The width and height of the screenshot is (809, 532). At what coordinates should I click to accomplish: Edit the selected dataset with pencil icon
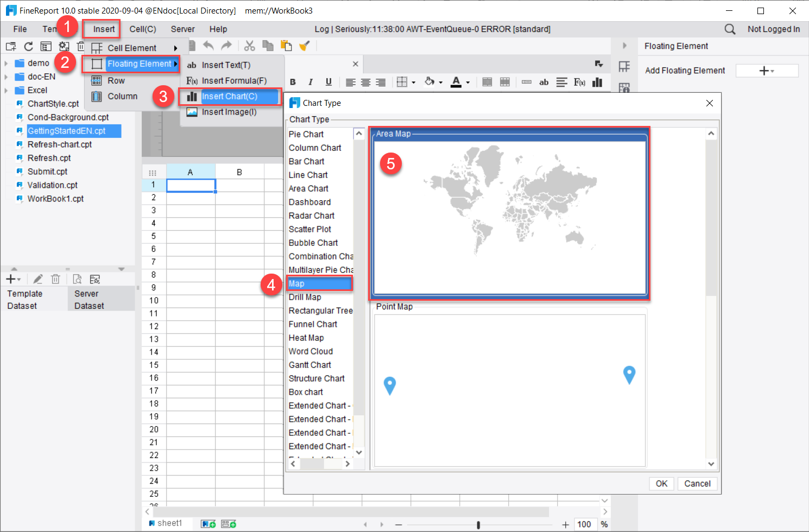pyautogui.click(x=37, y=278)
